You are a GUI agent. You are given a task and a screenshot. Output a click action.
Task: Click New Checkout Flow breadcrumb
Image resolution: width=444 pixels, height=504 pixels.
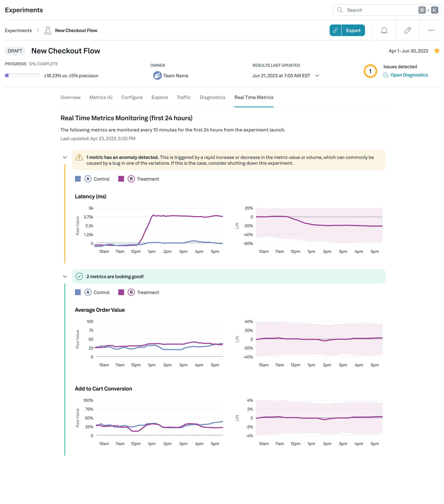coord(76,31)
